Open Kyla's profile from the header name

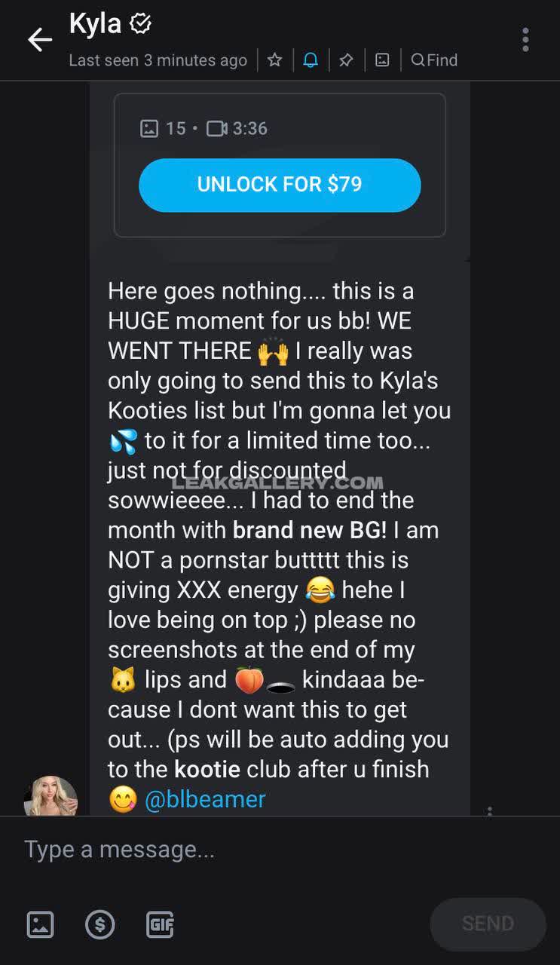point(95,24)
